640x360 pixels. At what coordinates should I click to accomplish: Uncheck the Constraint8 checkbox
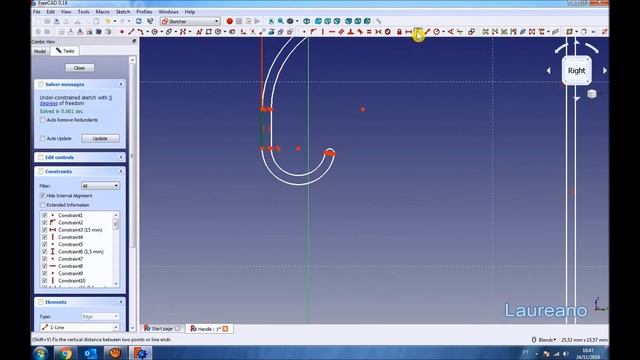[44, 266]
